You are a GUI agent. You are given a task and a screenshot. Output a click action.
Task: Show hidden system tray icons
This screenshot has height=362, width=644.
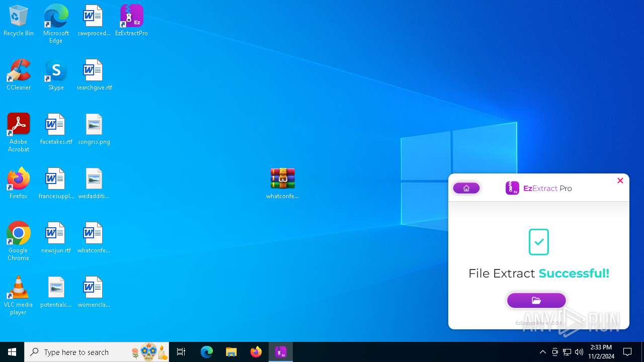tap(542, 352)
